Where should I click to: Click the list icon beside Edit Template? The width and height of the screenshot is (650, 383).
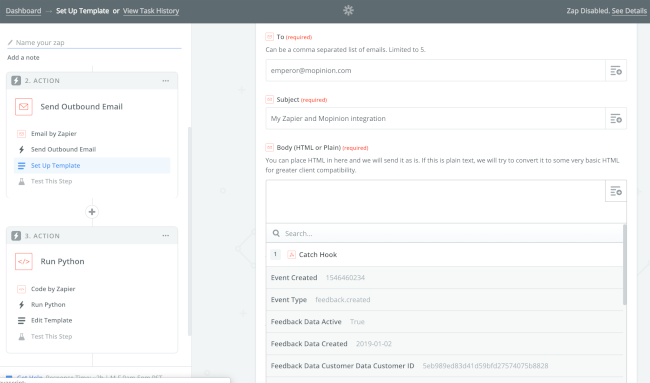(22, 320)
